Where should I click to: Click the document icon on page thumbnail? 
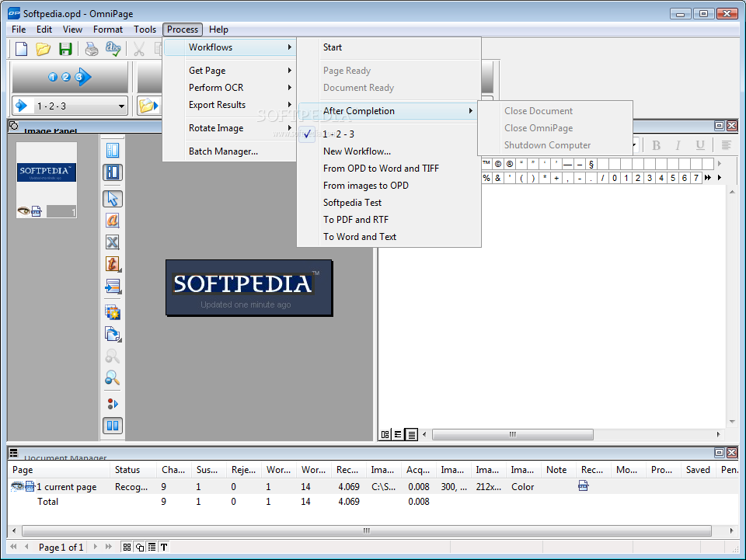point(37,211)
